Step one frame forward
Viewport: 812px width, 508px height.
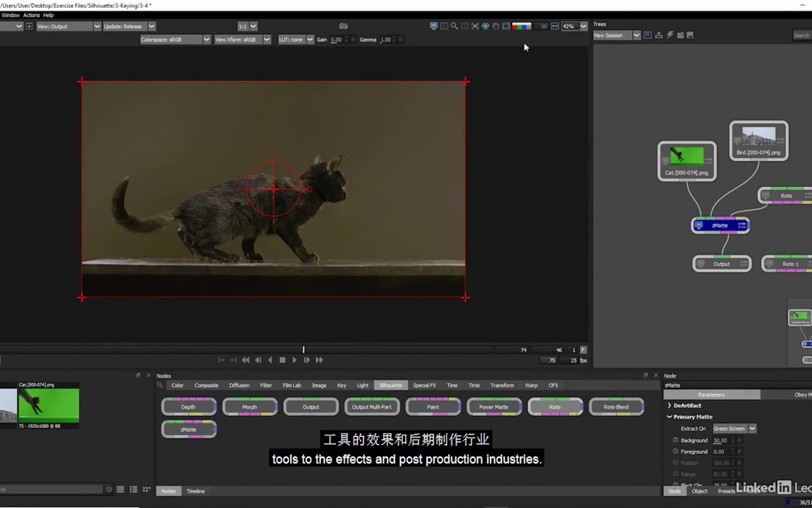click(x=306, y=360)
